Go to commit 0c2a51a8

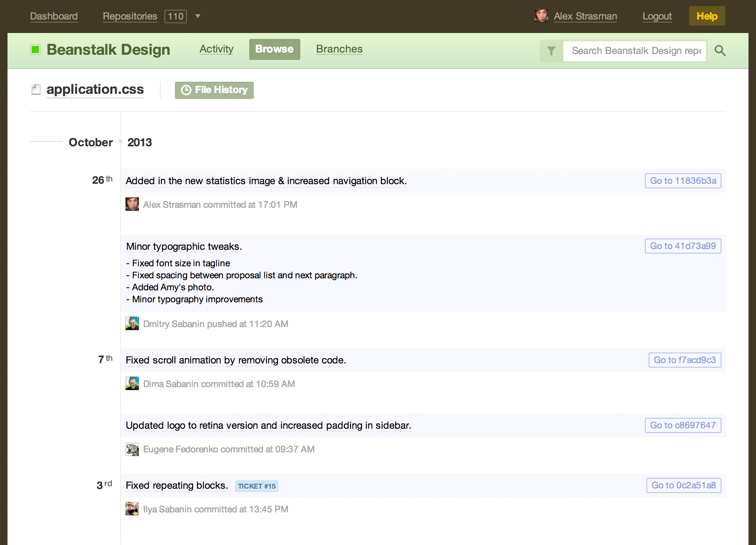(684, 485)
